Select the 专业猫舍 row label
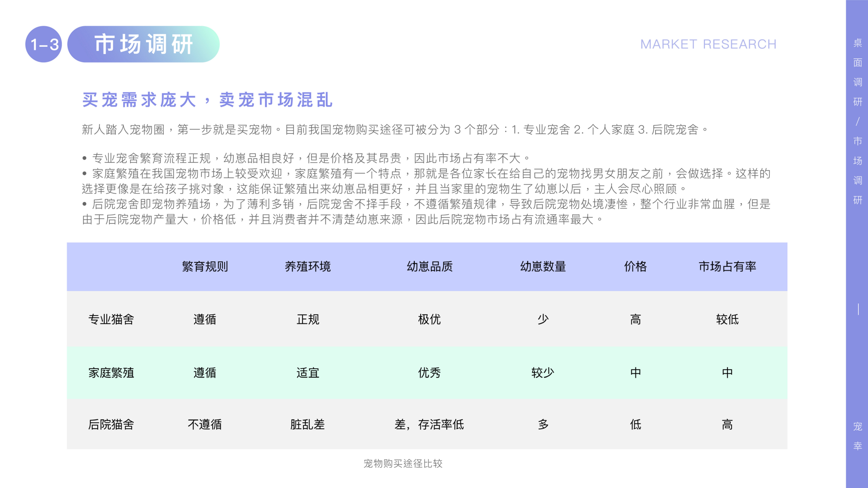The image size is (868, 488). pos(111,319)
